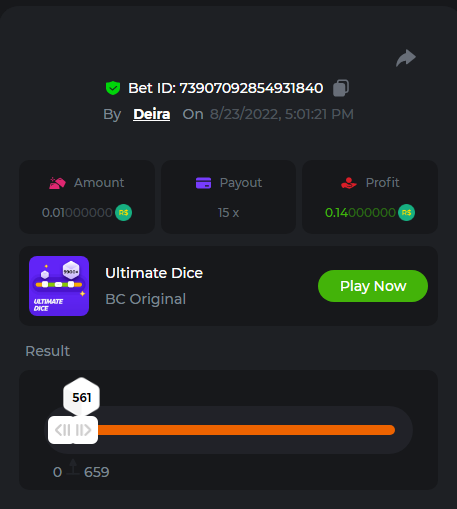The height and width of the screenshot is (509, 457).
Task: Click the red Profit hand icon
Action: (349, 183)
